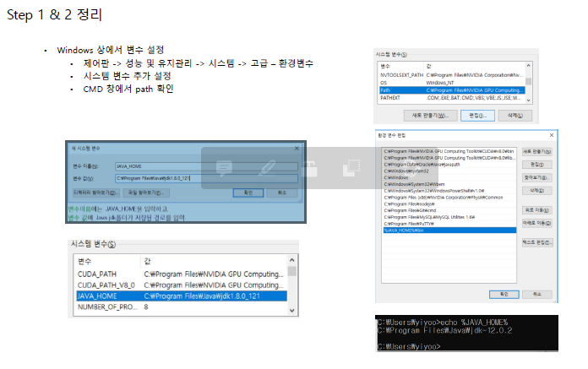Confirm with 확인 in 환경 변수 편집 dialog
Viewport: 588px width, 369px height.
click(504, 295)
